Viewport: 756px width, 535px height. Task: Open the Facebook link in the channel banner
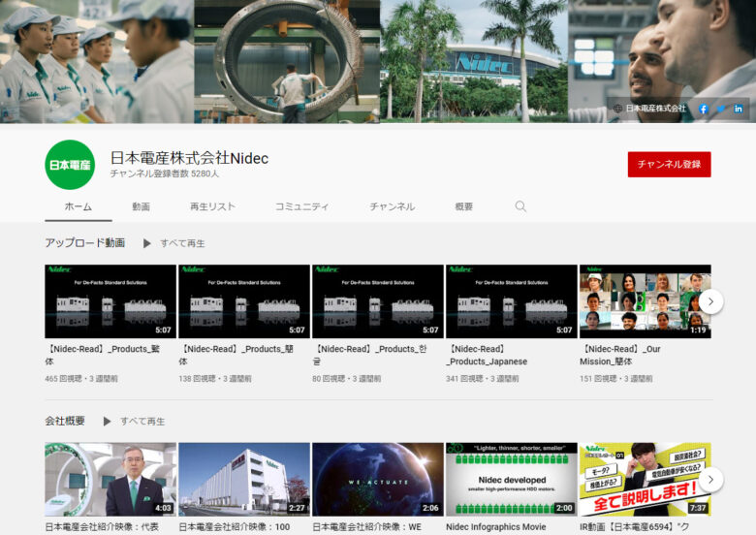[703, 109]
